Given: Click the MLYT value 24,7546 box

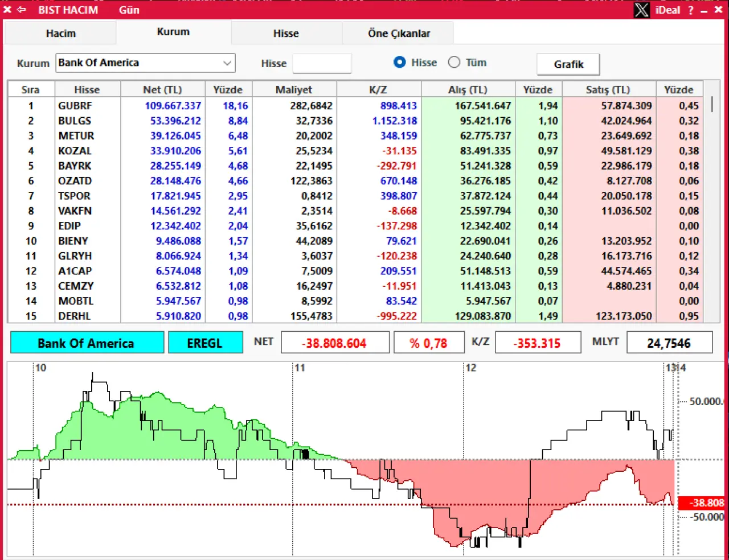Looking at the screenshot, I should (669, 343).
